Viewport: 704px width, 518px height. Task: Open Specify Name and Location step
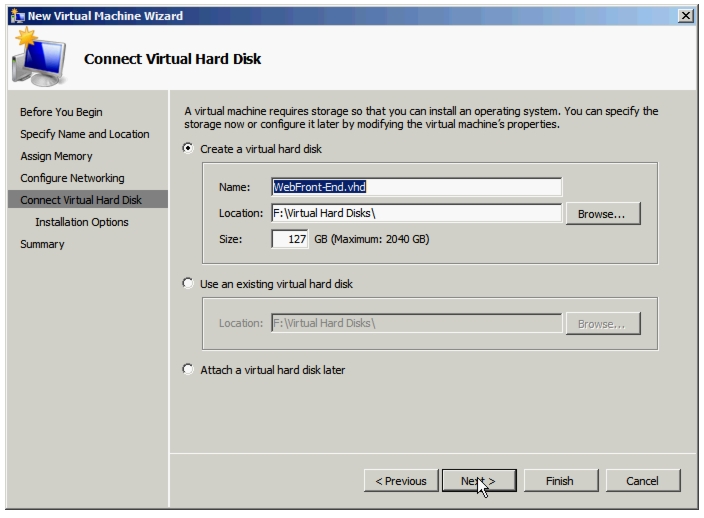point(84,134)
